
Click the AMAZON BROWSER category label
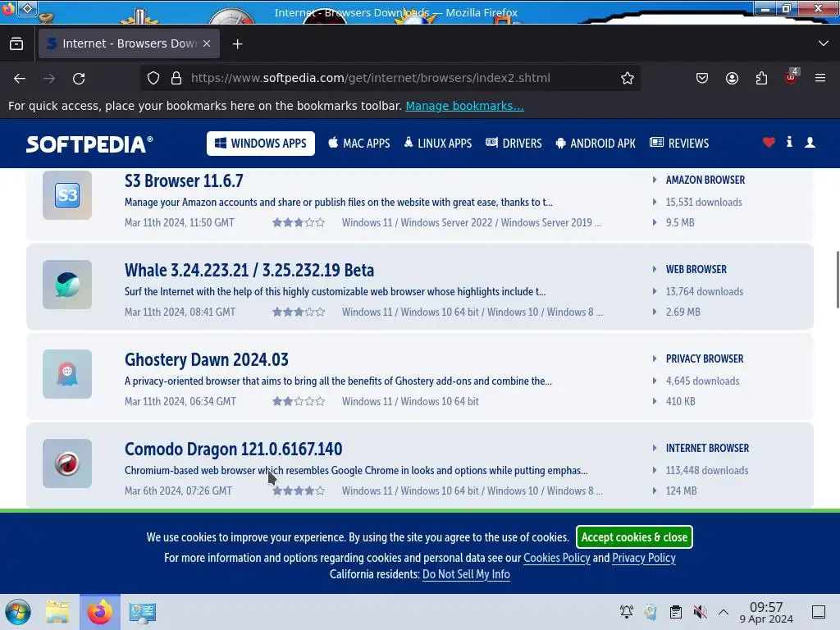[x=705, y=180]
